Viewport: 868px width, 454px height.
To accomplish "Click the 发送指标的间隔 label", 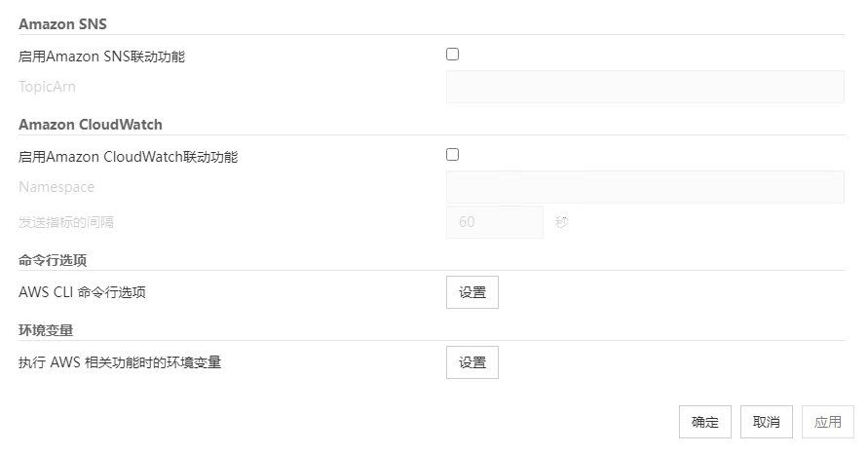I will tap(66, 222).
